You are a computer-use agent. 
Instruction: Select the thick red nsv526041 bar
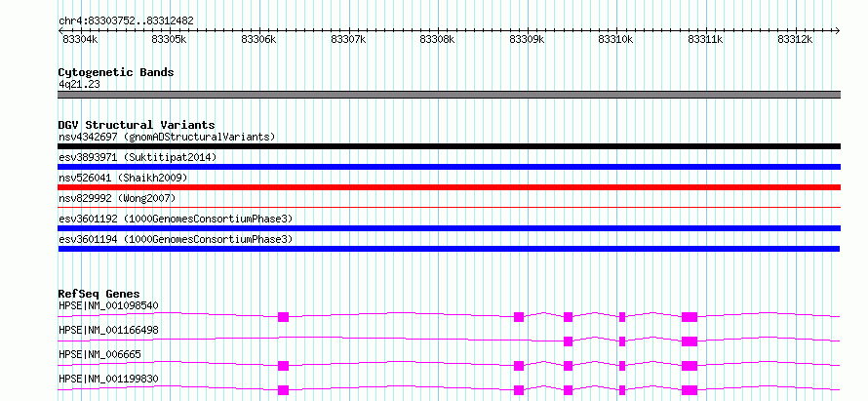[x=449, y=187]
